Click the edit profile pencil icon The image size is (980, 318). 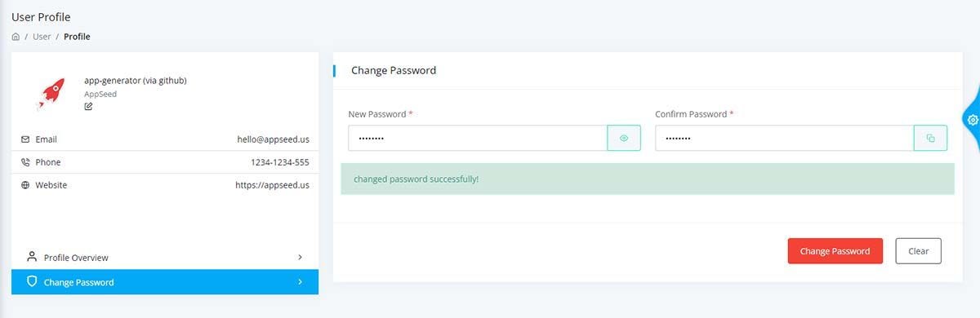tap(88, 107)
